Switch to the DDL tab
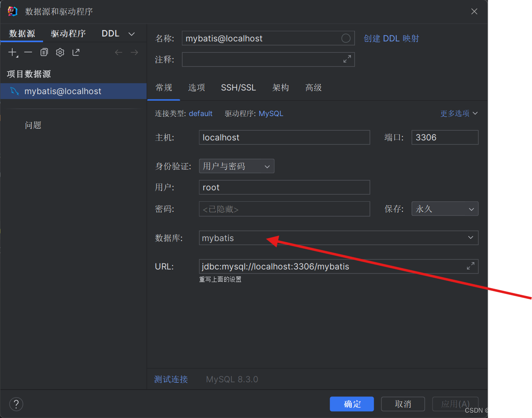This screenshot has width=532, height=418. coord(110,33)
